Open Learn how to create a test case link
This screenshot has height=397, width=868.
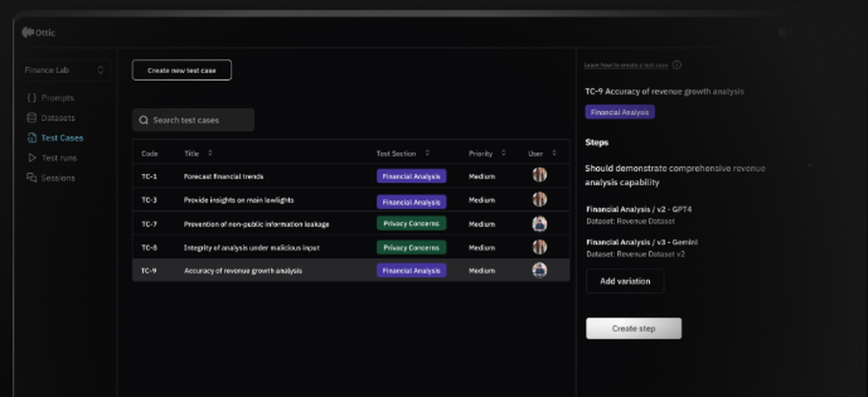pos(626,65)
